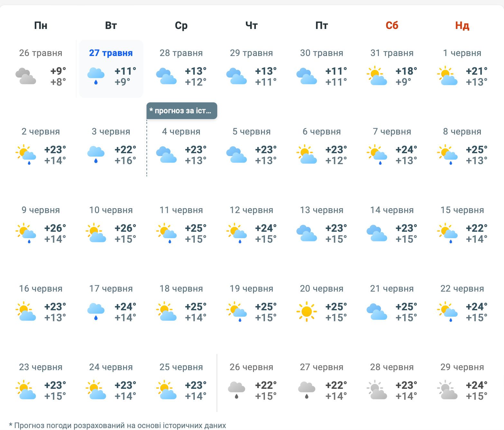Click the +26° temperature for 10 червня
The image size is (504, 430).
click(125, 228)
